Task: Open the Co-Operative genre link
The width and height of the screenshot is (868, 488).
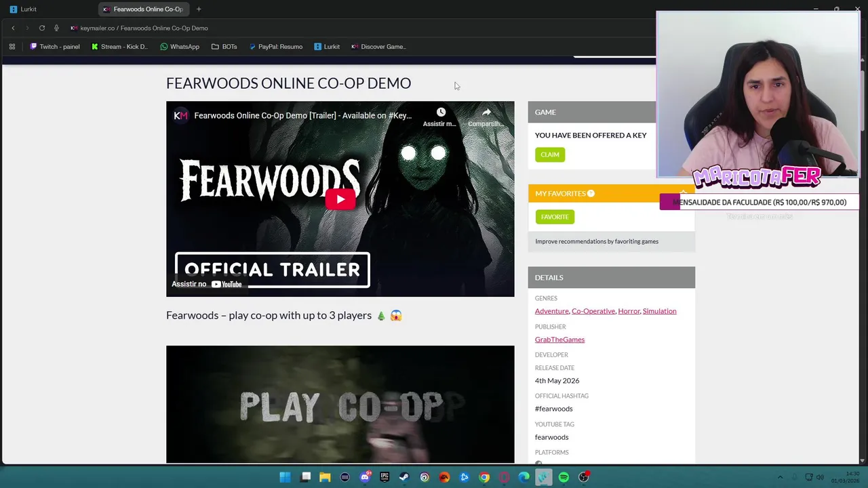Action: click(593, 311)
